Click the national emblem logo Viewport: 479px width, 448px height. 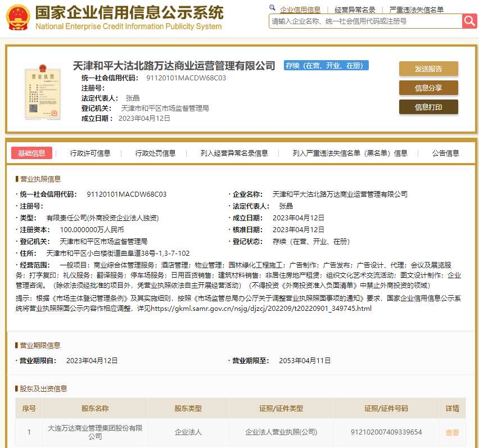18,18
